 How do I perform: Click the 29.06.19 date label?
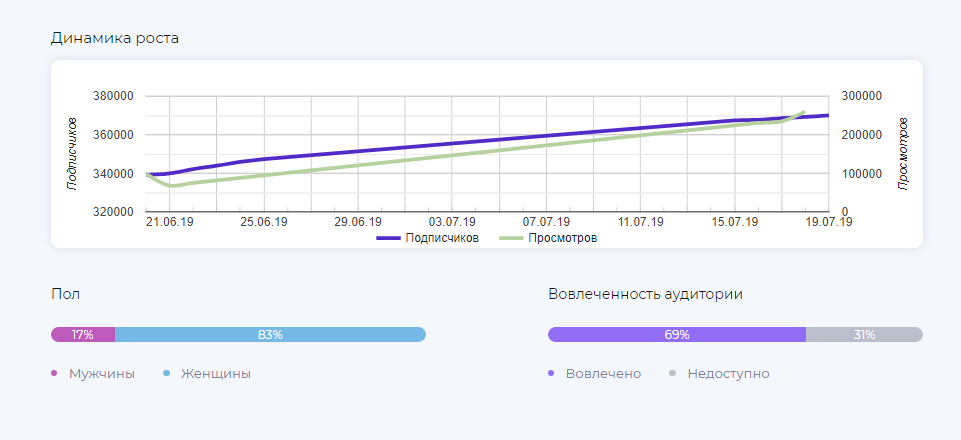coord(358,222)
